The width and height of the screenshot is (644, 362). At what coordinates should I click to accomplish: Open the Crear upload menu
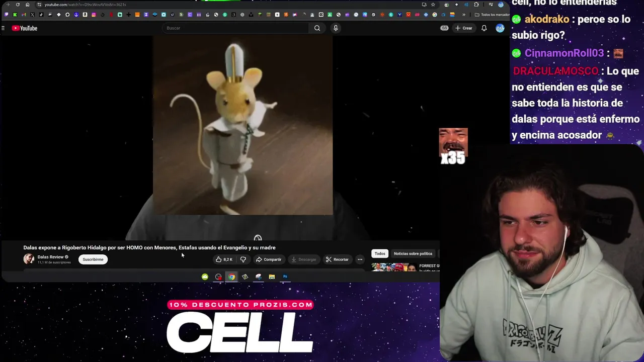[464, 28]
